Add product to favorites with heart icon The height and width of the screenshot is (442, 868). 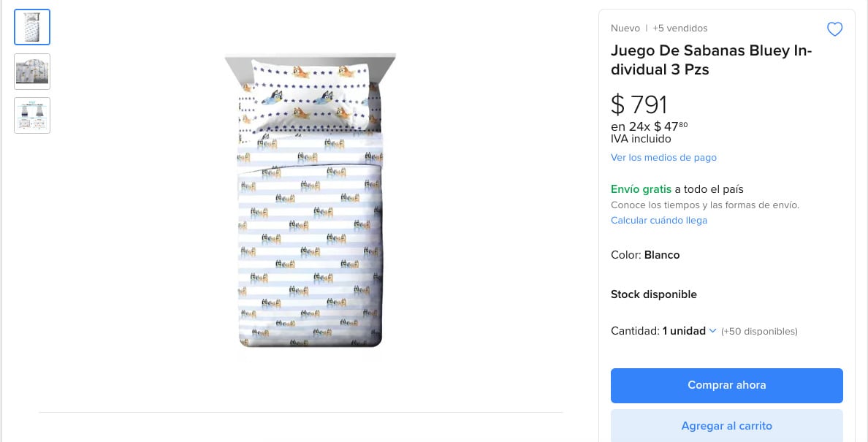pos(834,29)
